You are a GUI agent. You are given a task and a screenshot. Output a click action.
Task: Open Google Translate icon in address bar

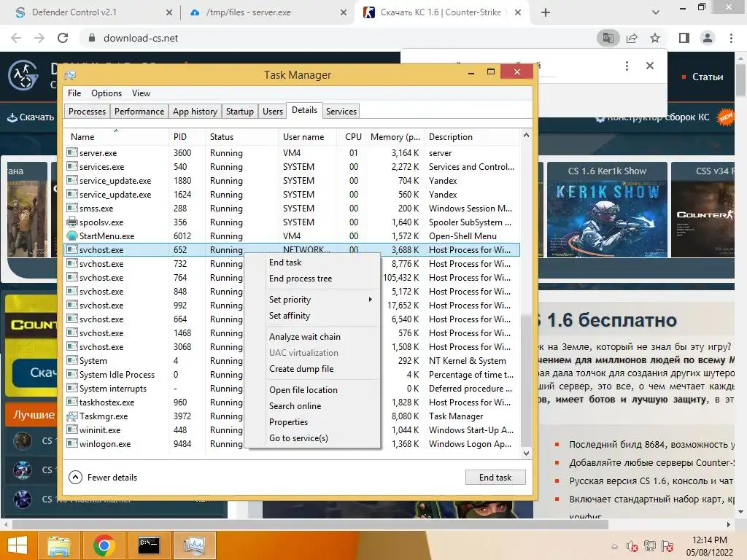click(608, 38)
